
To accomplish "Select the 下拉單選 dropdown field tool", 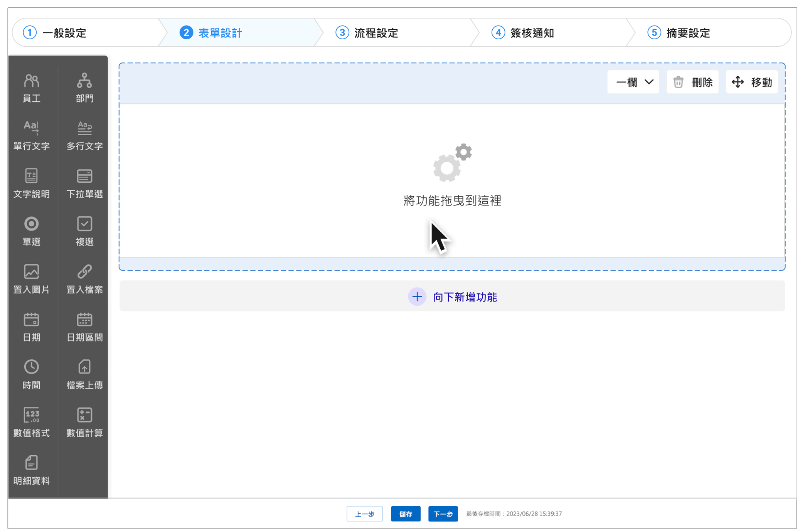I will click(84, 184).
